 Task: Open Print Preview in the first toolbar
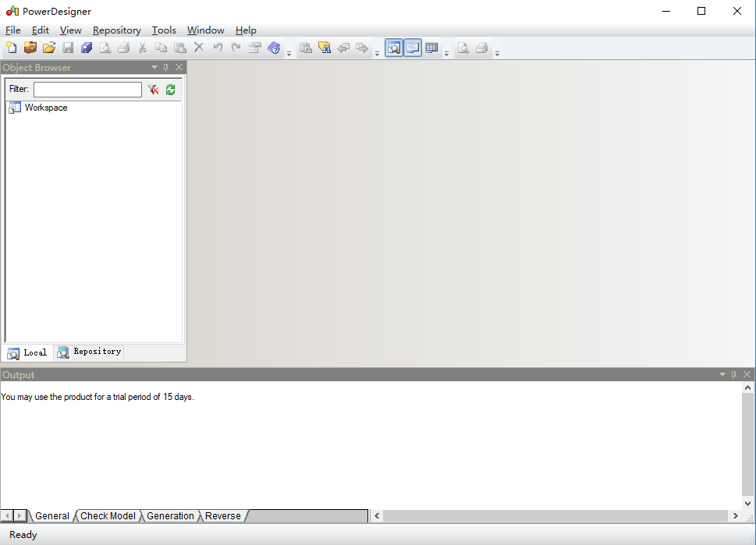(105, 48)
